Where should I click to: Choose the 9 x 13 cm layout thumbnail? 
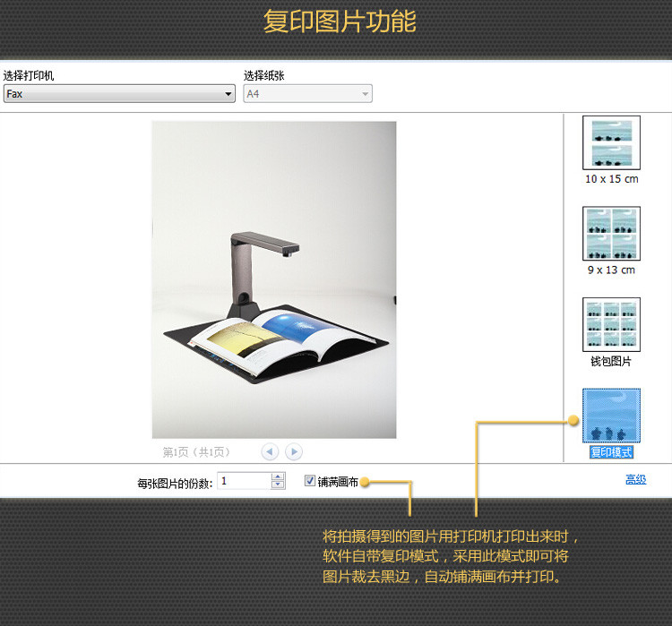611,234
